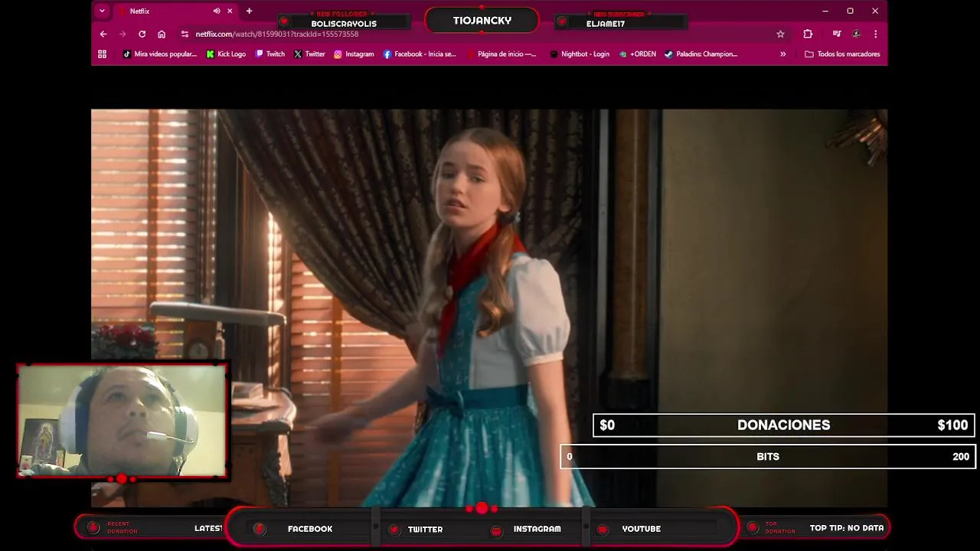Close the Netflix tab
The width and height of the screenshot is (980, 551).
(x=230, y=11)
